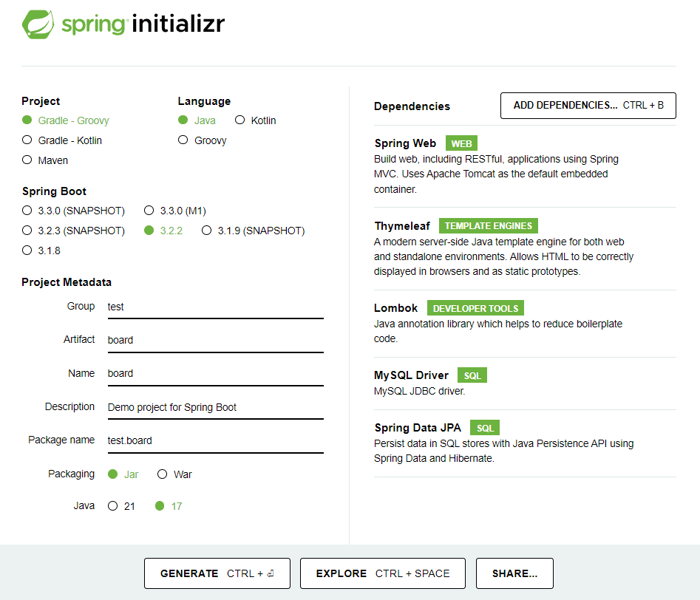
Task: Edit the Description field
Action: click(216, 407)
